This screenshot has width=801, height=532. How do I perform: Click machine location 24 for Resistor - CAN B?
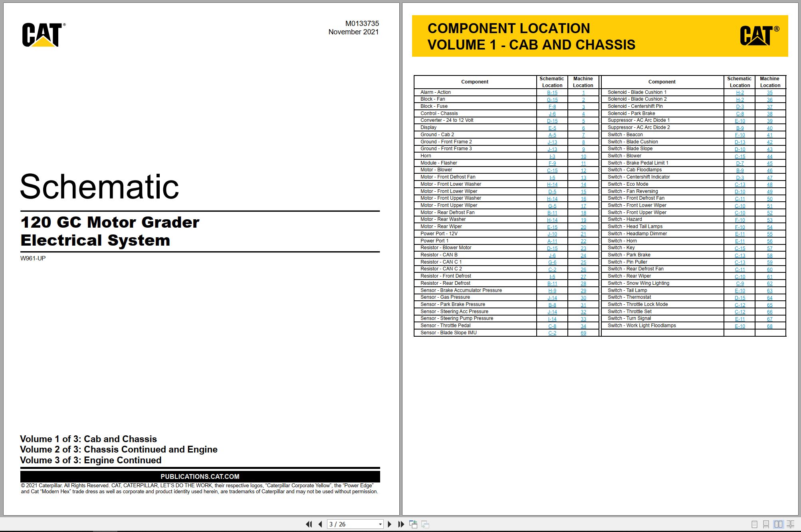click(583, 256)
